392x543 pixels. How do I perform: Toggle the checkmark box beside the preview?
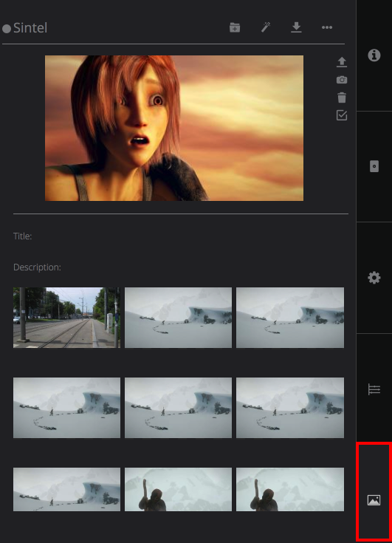342,115
